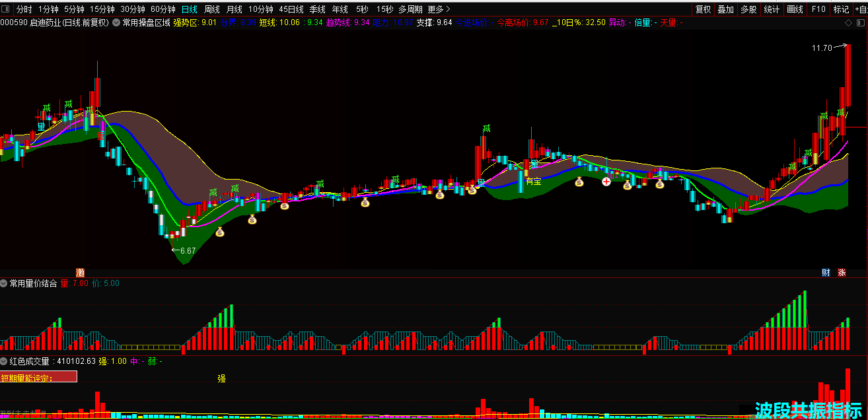Click the 减 marker above the tall mid-chart red candle
This screenshot has width=868, height=420.
point(486,129)
